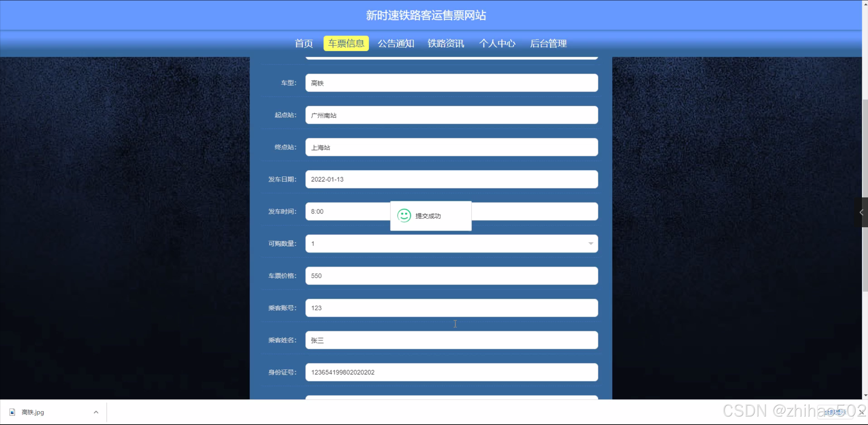Click the 身份证号 input field

[451, 372]
